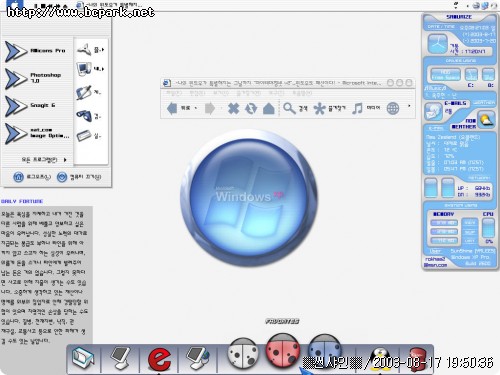This screenshot has width=500, height=375.
Task: Open the 보기 (View) menu in IE
Action: 221,93
